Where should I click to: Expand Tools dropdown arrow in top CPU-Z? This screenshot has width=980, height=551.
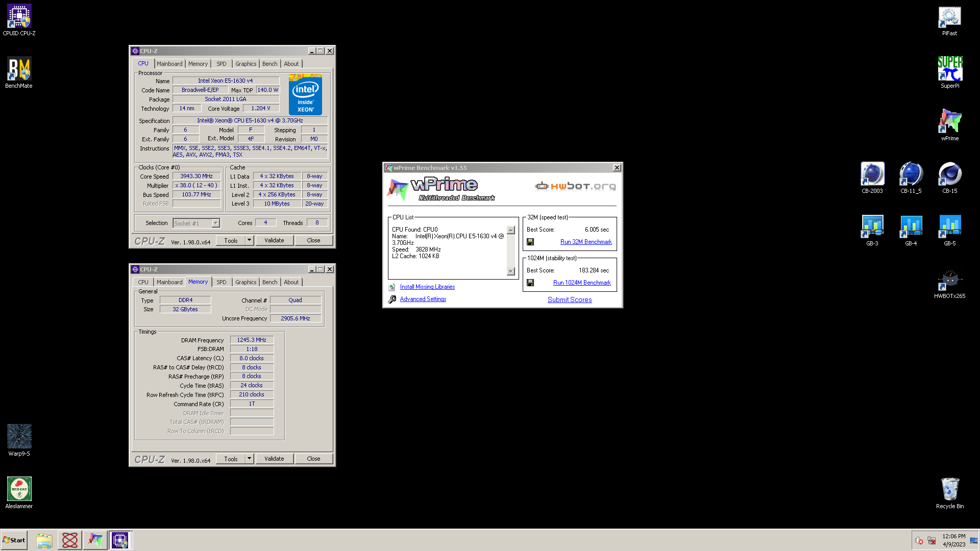249,240
